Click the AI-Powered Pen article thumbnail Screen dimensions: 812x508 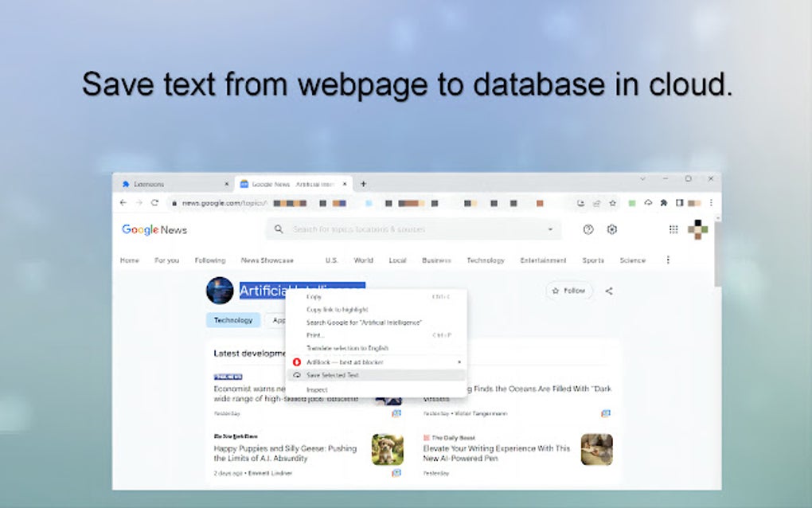pyautogui.click(x=596, y=450)
